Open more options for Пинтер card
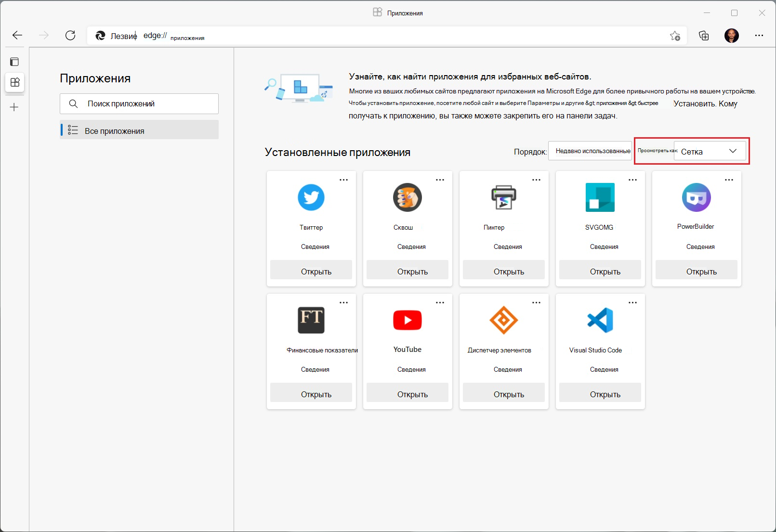 click(536, 180)
